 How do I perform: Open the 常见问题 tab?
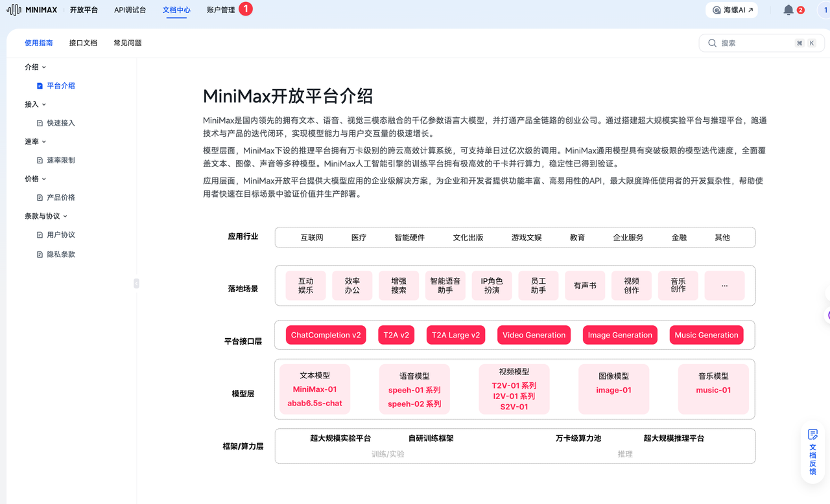coord(128,43)
